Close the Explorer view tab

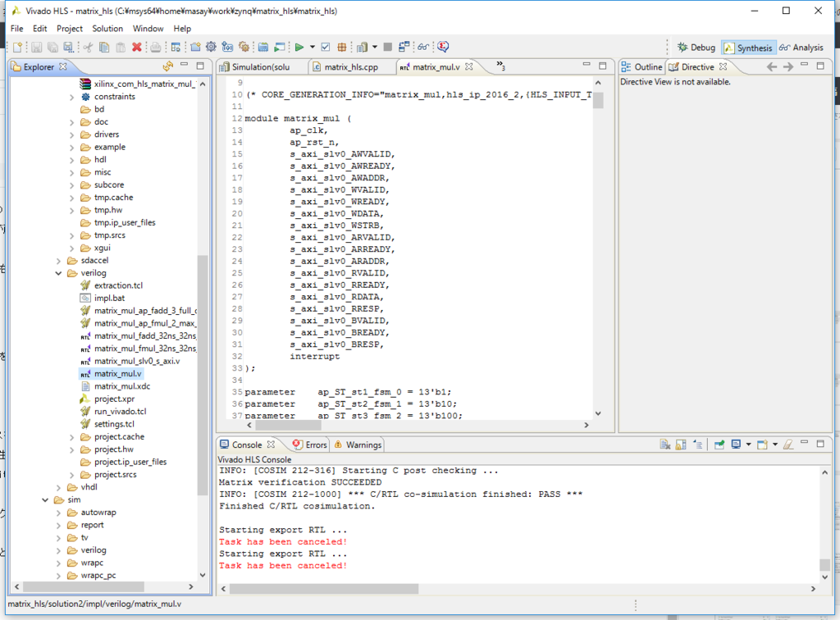tap(62, 66)
